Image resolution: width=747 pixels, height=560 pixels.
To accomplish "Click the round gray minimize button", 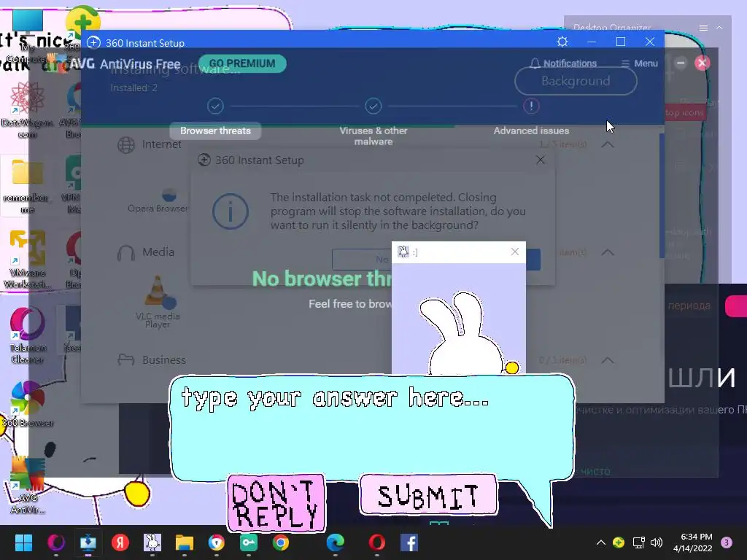I will (681, 63).
